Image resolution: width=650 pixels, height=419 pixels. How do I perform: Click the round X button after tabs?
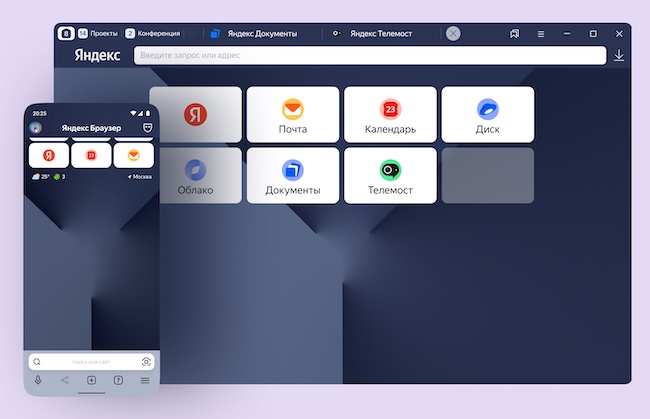[x=453, y=34]
